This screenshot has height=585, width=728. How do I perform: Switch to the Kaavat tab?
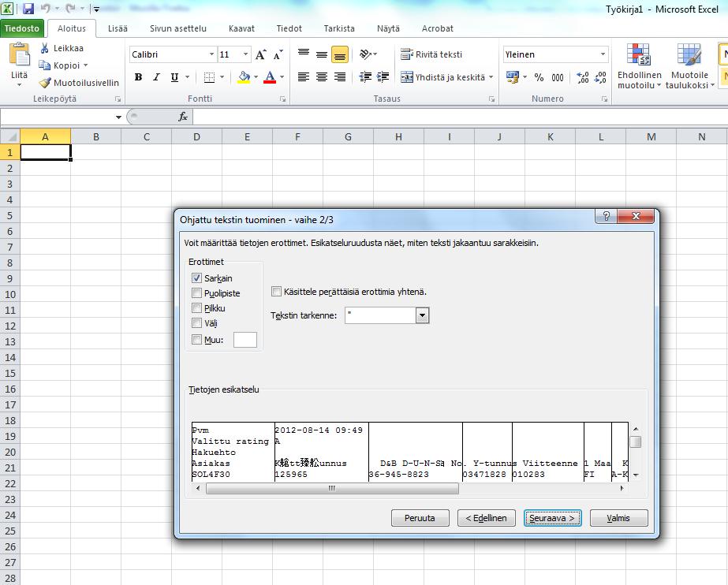coord(241,28)
